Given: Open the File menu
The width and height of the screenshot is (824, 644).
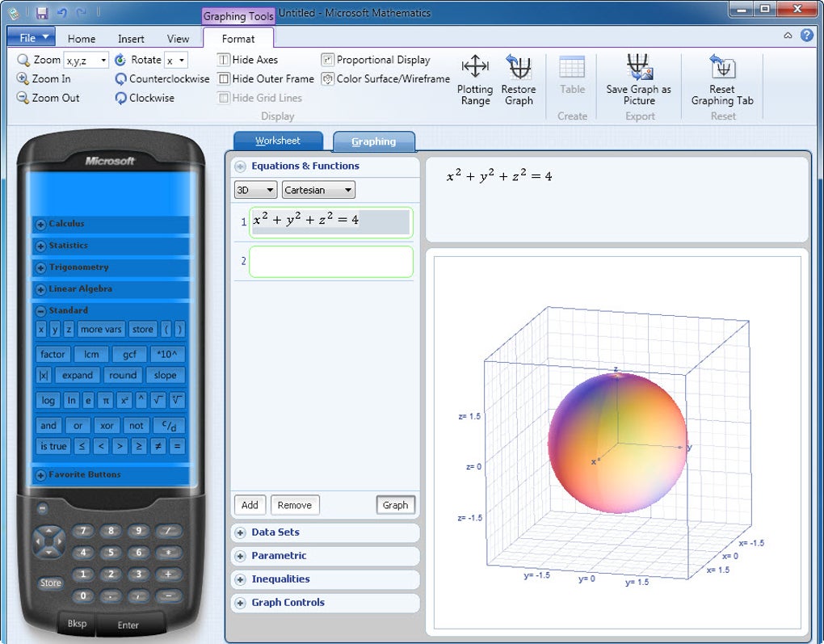Looking at the screenshot, I should coord(31,37).
